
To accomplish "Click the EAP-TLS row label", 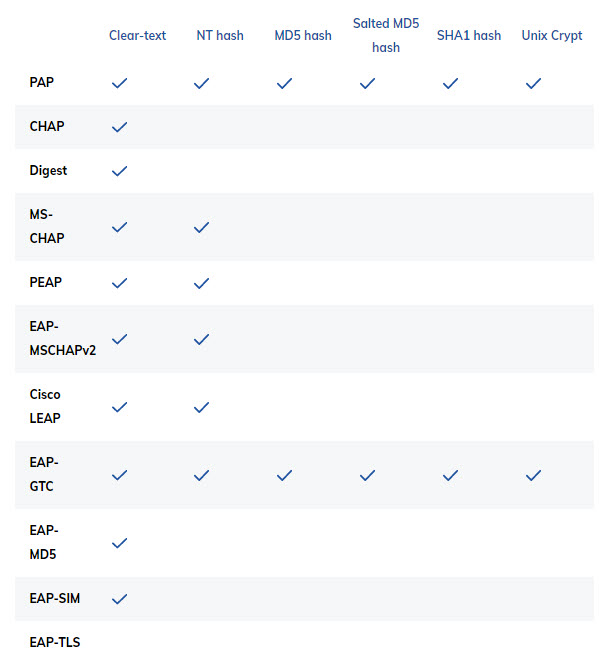I will tap(55, 642).
